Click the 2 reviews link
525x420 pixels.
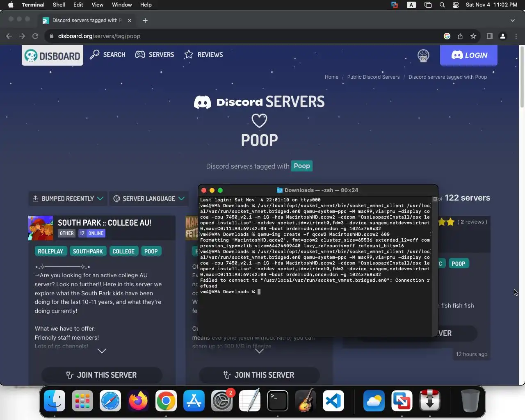472,222
